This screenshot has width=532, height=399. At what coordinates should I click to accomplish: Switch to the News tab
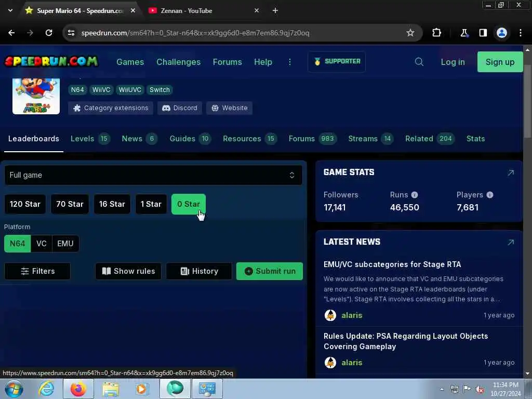139,138
